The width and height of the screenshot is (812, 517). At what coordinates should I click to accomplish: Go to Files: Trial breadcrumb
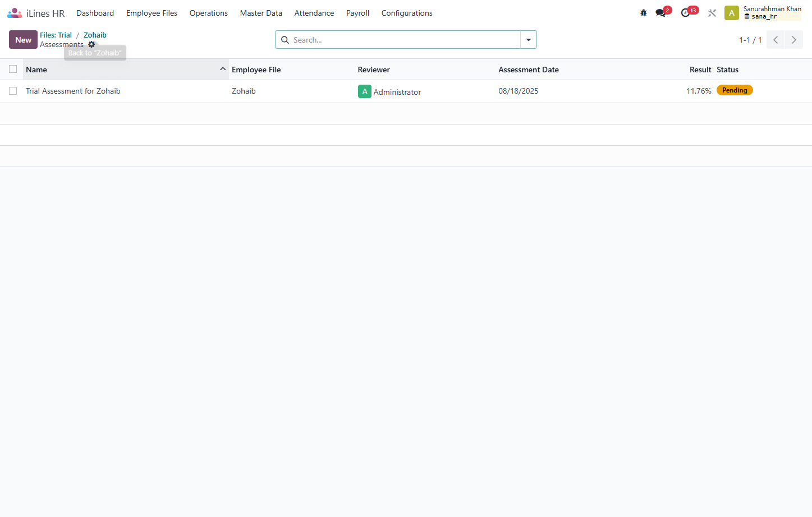56,35
